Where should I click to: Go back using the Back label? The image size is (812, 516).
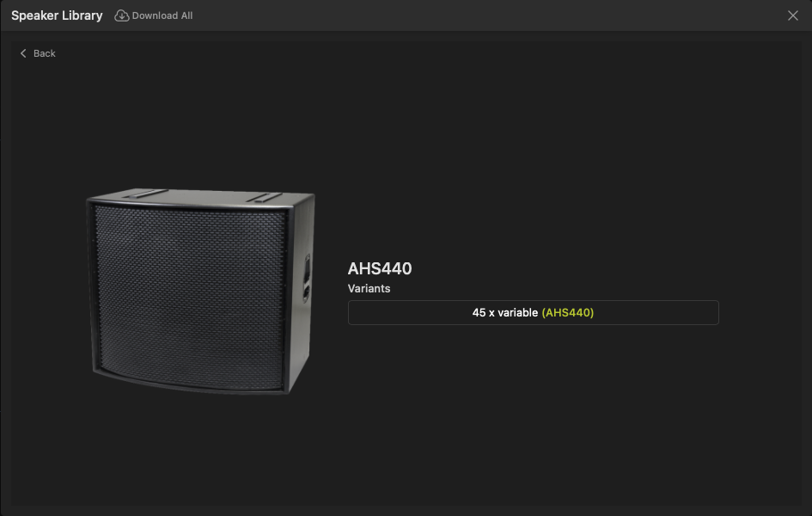tap(45, 53)
